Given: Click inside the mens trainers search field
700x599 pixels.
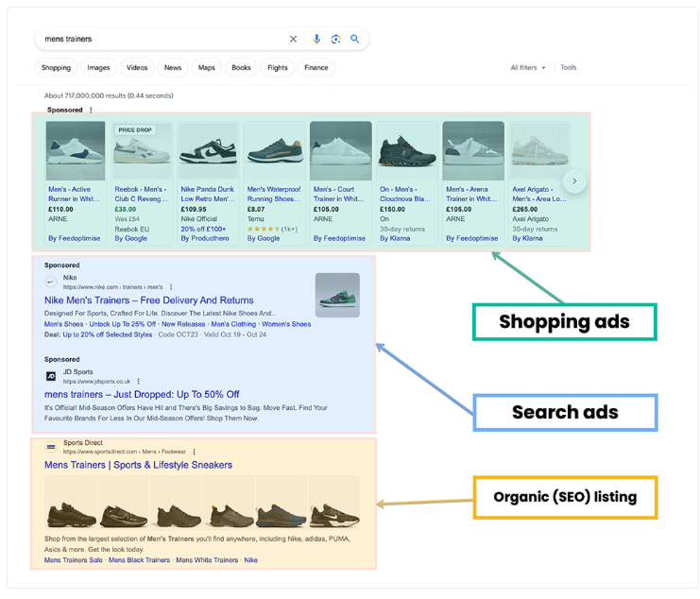Looking at the screenshot, I should pos(161,39).
